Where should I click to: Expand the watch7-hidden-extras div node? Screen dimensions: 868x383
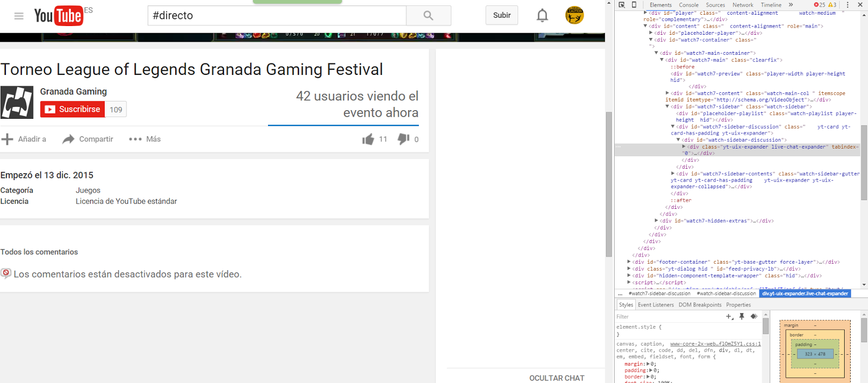(656, 221)
